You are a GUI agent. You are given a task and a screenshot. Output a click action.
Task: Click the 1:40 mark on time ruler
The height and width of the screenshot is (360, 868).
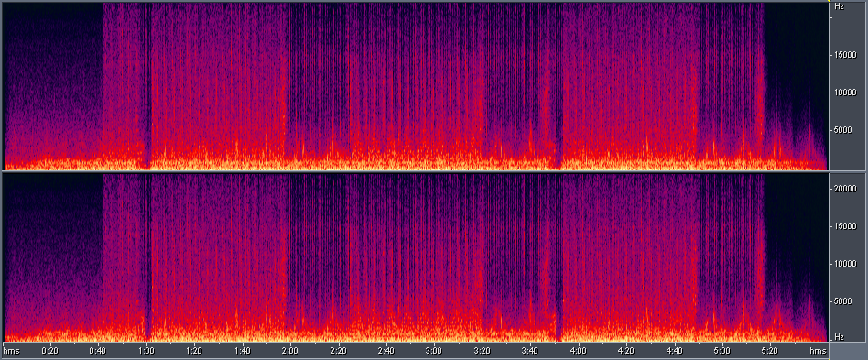point(242,351)
